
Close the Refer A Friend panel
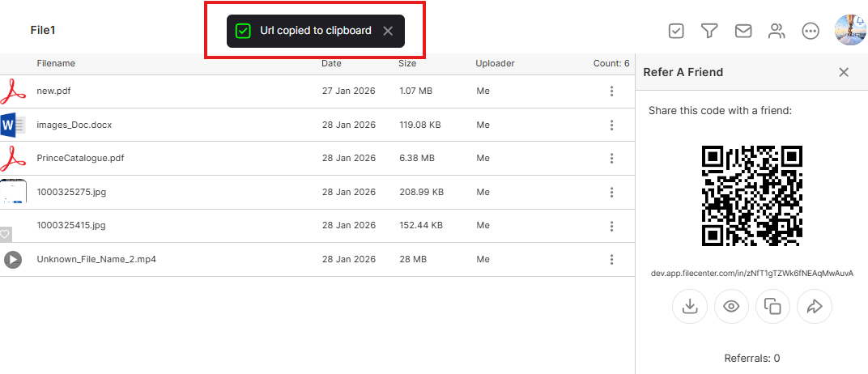pyautogui.click(x=844, y=72)
